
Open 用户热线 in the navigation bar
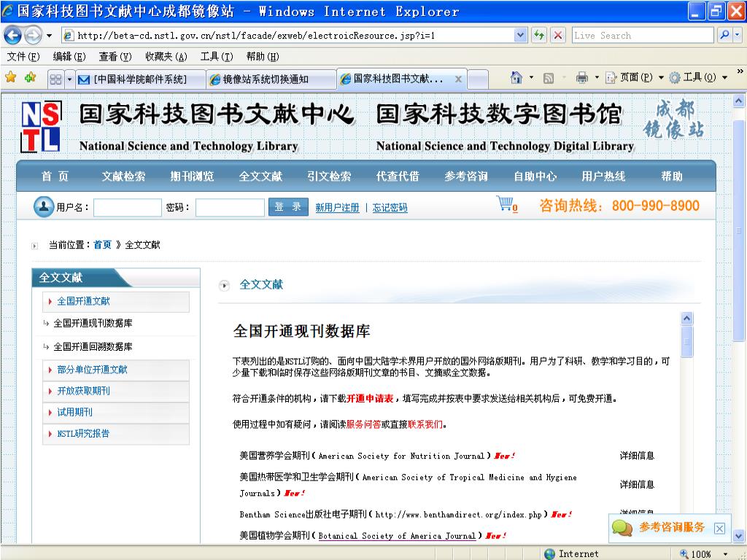point(603,176)
